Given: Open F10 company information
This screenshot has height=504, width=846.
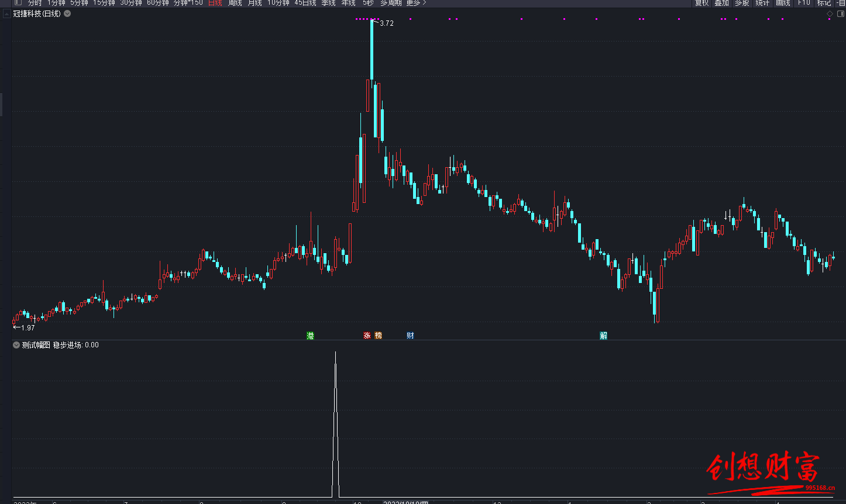Looking at the screenshot, I should point(804,3).
